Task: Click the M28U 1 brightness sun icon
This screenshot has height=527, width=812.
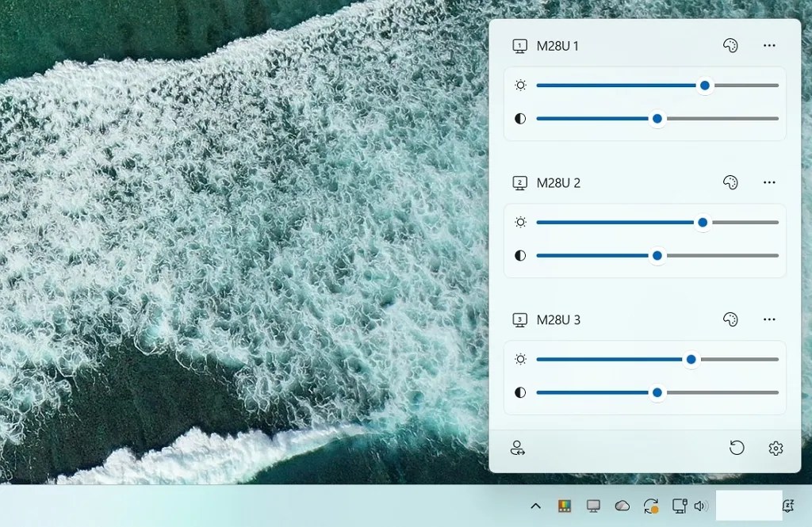Action: (520, 86)
